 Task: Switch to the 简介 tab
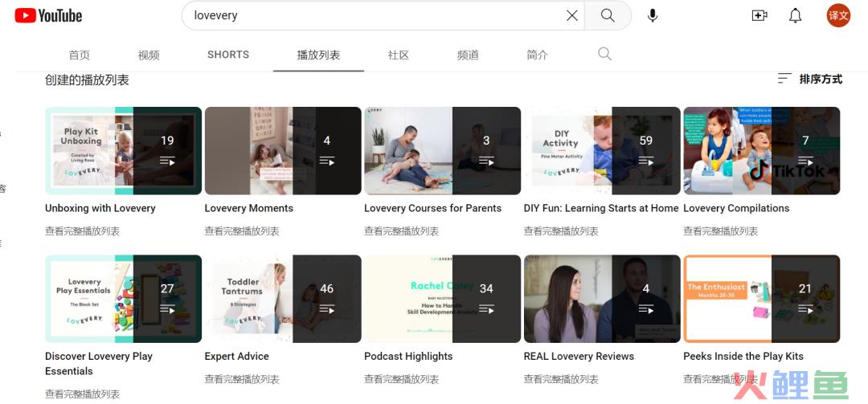[x=537, y=55]
